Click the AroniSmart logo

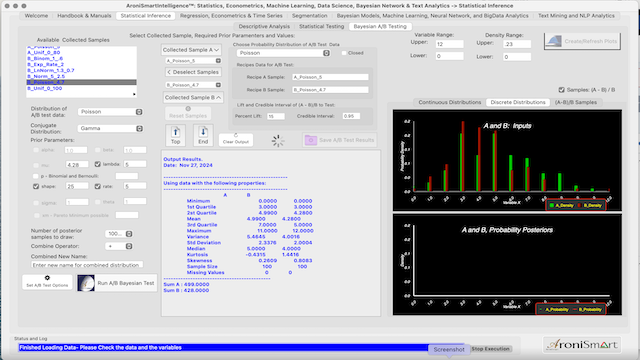[582, 345]
